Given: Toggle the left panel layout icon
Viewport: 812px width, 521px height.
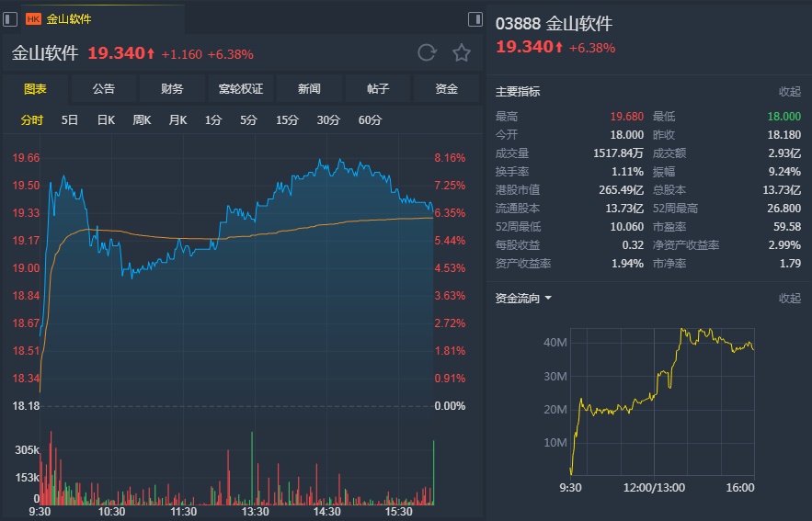Looking at the screenshot, I should (10, 18).
